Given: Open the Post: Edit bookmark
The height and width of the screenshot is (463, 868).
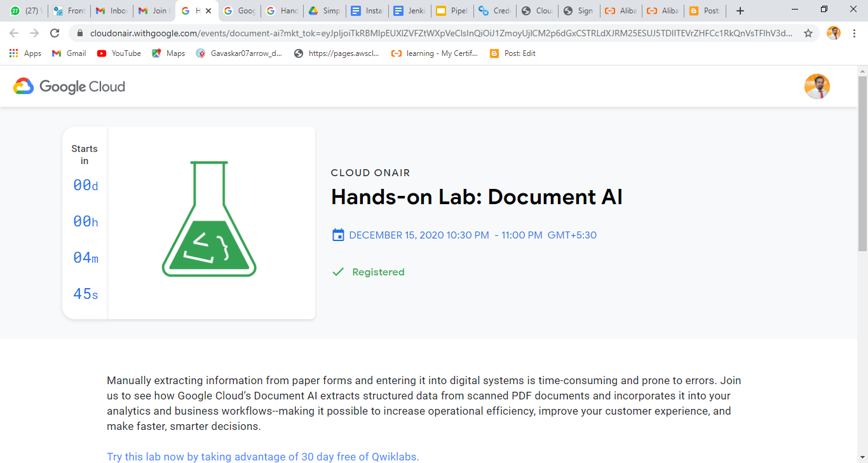Looking at the screenshot, I should point(513,53).
